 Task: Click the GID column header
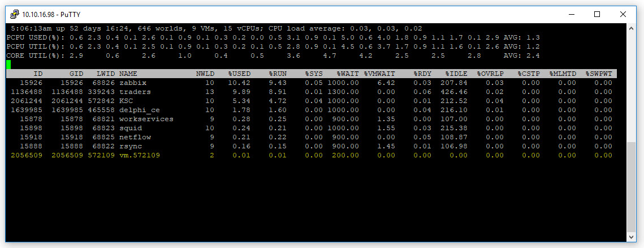click(76, 74)
